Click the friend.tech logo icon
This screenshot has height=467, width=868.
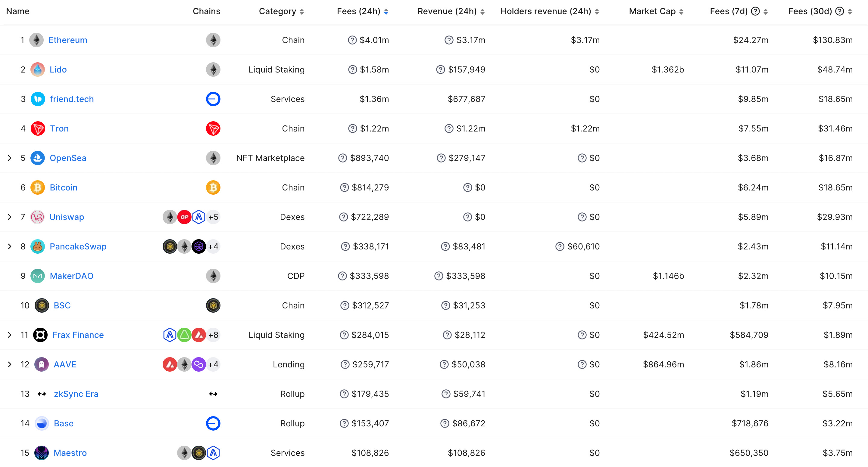click(38, 99)
